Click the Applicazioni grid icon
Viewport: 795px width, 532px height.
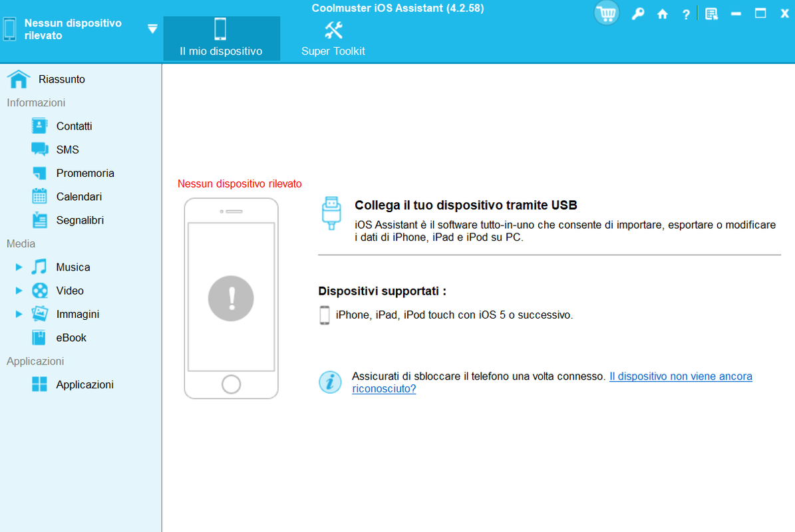click(39, 384)
